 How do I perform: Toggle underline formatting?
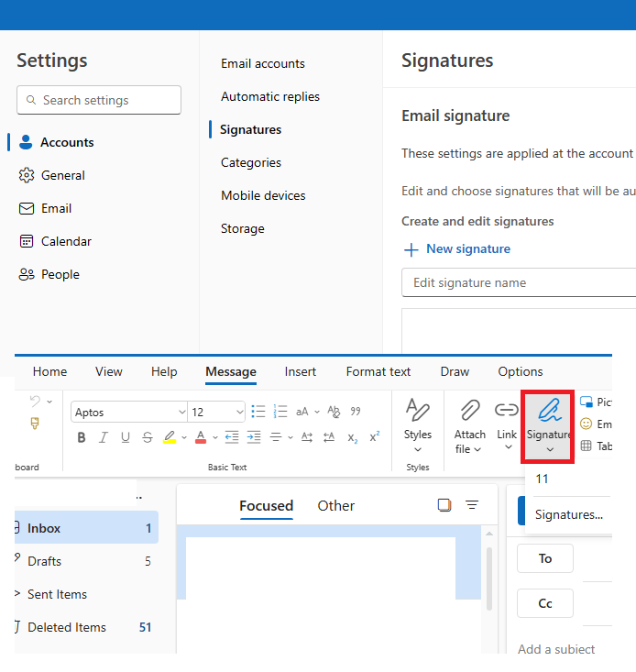125,437
